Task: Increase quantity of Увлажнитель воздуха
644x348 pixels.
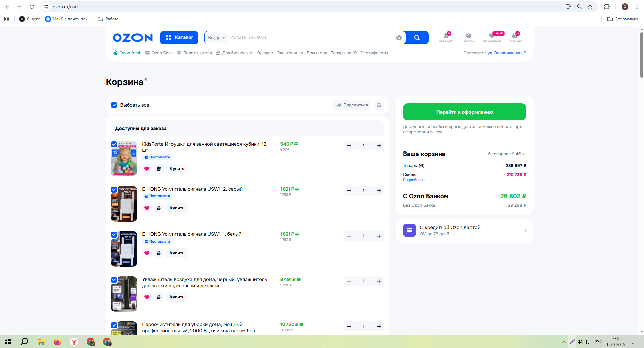Action: click(379, 281)
